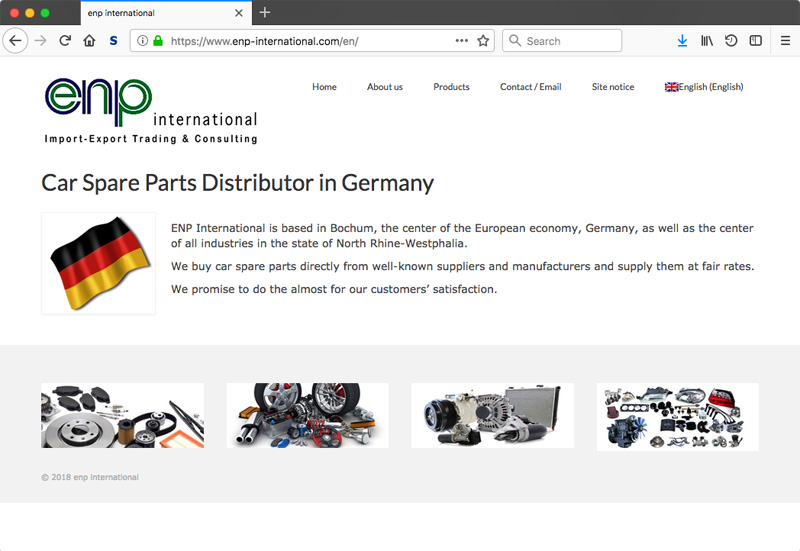800x551 pixels.
Task: Open the browser home page
Action: coord(89,40)
